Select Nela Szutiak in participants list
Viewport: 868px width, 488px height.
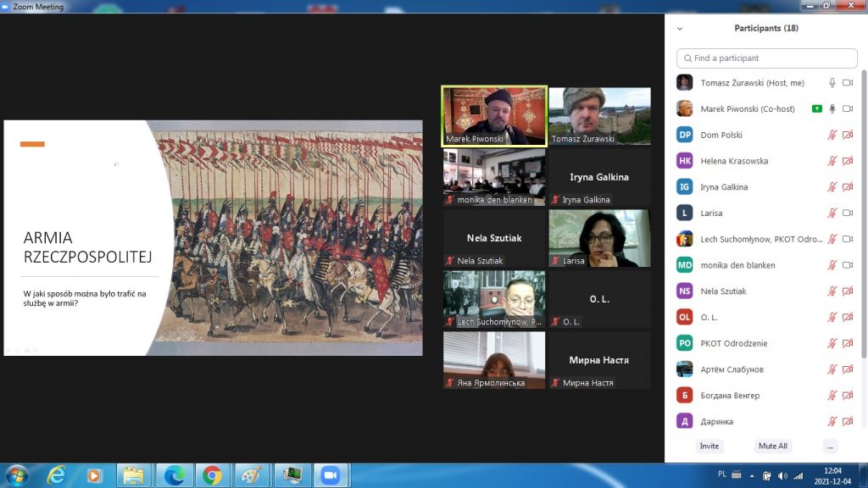(723, 291)
